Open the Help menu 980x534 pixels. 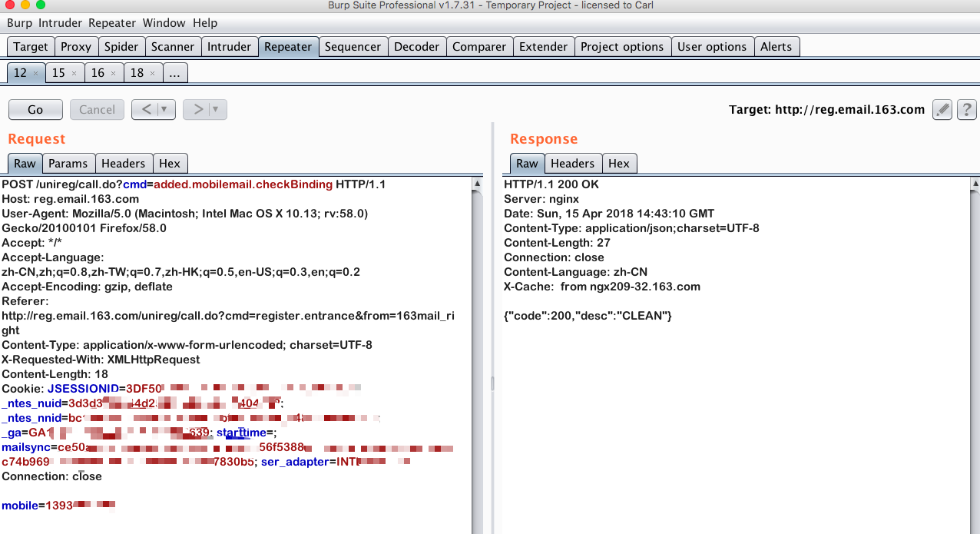coord(205,23)
